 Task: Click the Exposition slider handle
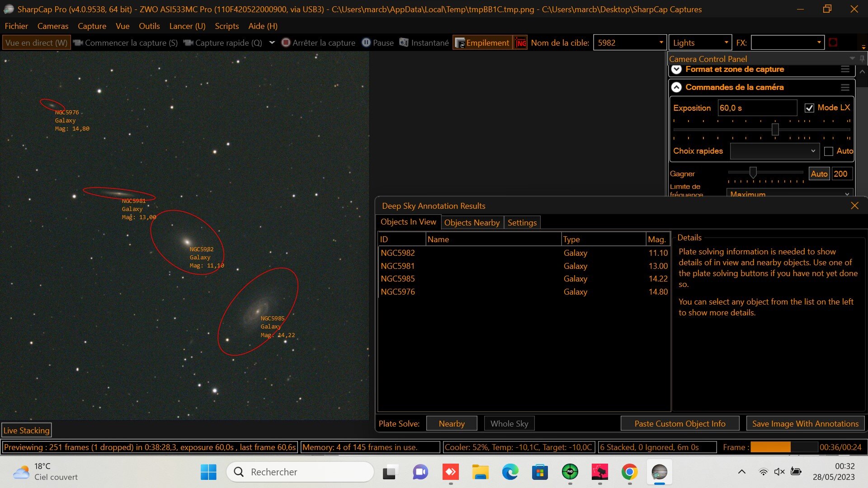775,130
